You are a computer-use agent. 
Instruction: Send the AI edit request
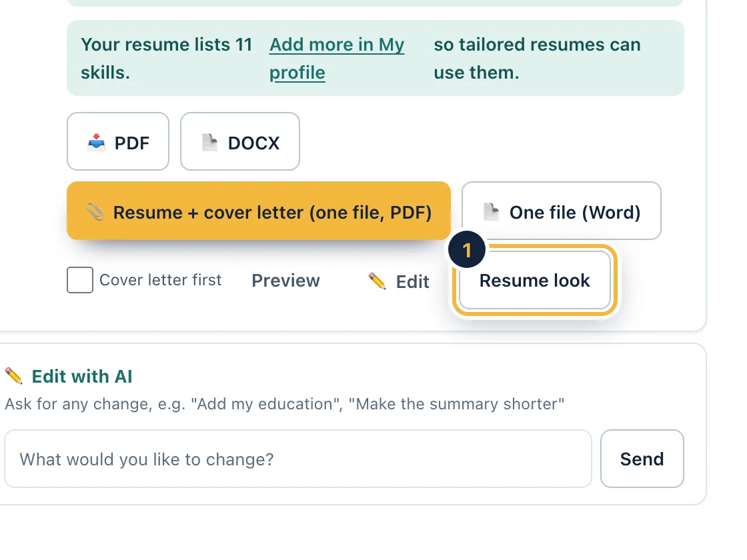[642, 459]
